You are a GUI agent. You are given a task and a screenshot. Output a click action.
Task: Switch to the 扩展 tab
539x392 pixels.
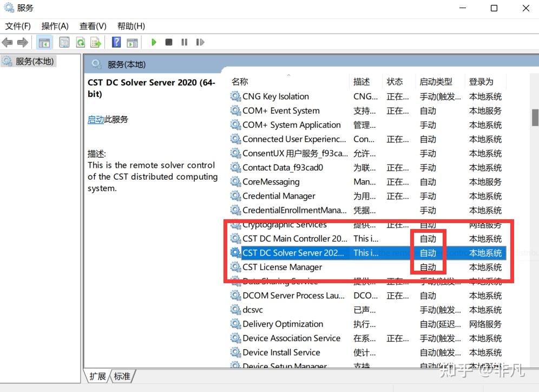click(97, 376)
